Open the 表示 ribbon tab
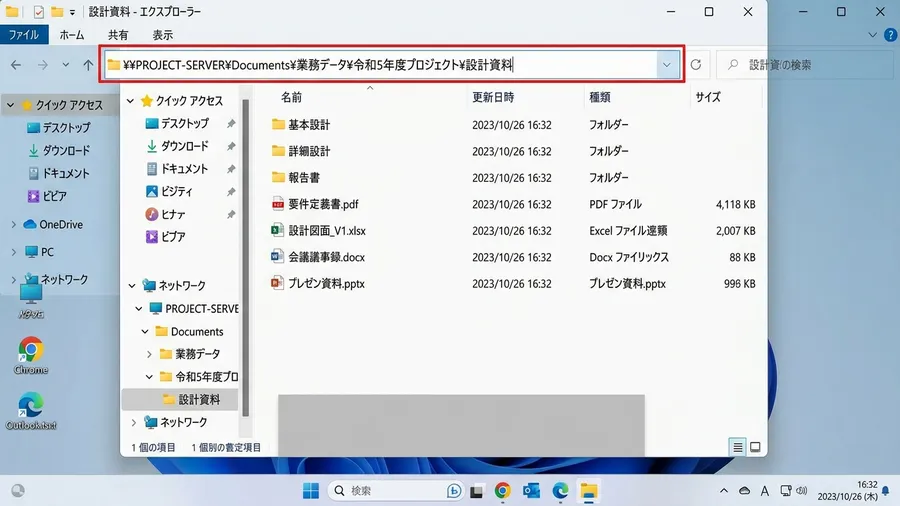The width and height of the screenshot is (900, 506). [x=162, y=35]
